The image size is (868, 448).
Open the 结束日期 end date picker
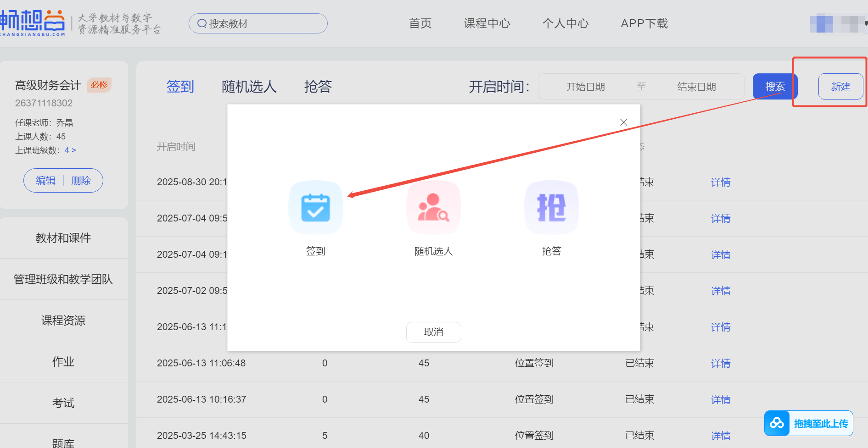pos(696,87)
